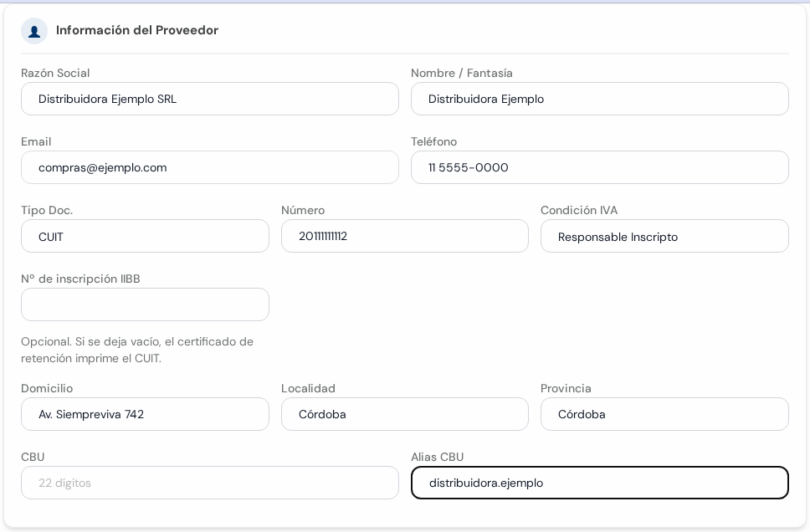This screenshot has width=810, height=532.
Task: Focus the empty Nº de inscripción IIBB field
Action: [x=145, y=304]
